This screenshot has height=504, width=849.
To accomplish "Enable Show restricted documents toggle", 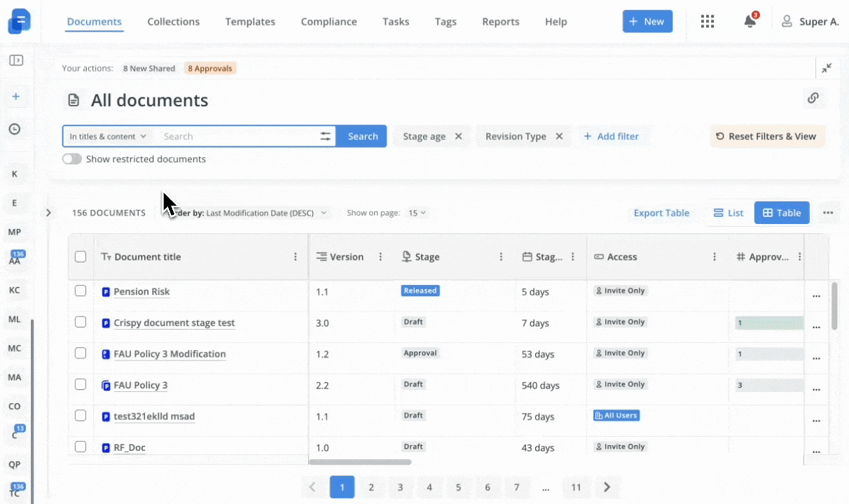I will 71,159.
